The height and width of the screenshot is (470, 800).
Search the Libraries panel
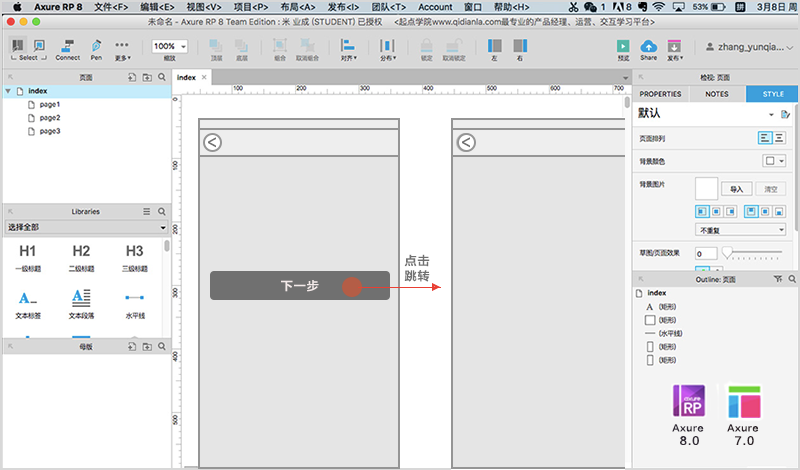[x=162, y=211]
